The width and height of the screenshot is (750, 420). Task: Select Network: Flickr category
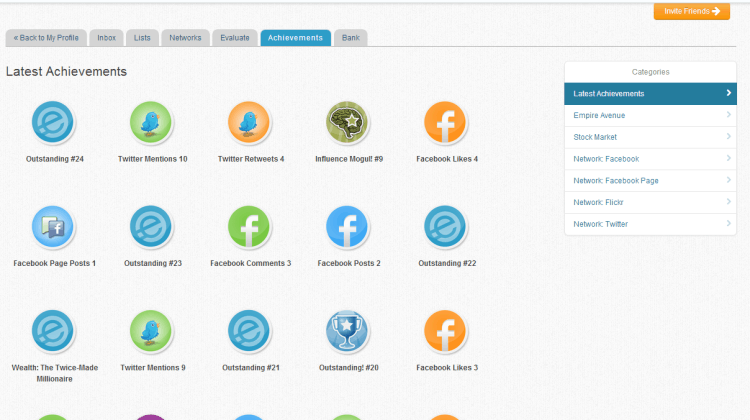(x=651, y=202)
